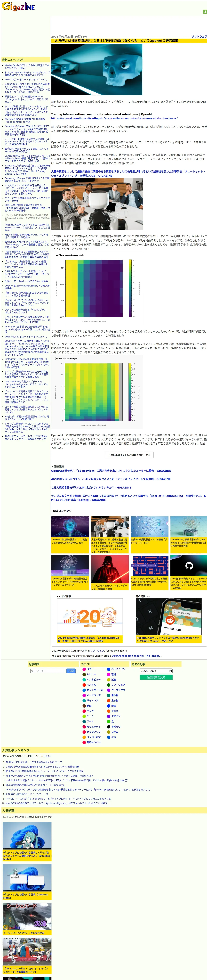Image resolution: width=207 pixels, height=980 pixels.
Task: Open related link about Best-of-N Jailbreaking
Action: [x=129, y=498]
